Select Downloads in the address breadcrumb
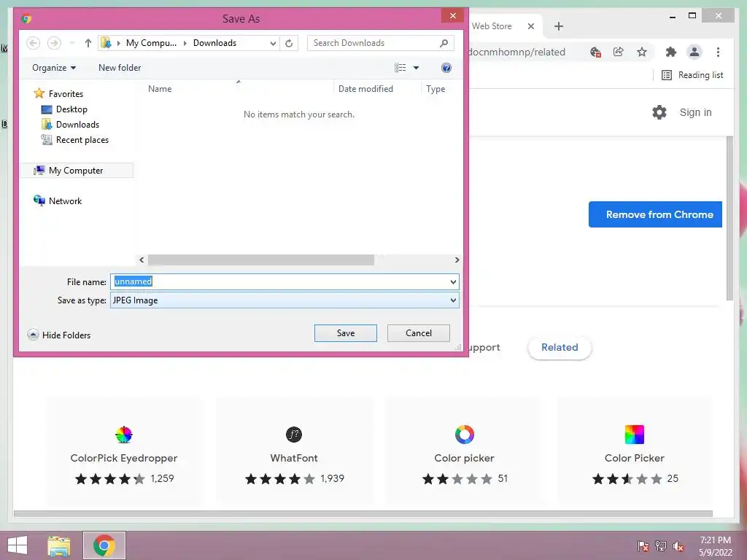The image size is (747, 560). 215,43
